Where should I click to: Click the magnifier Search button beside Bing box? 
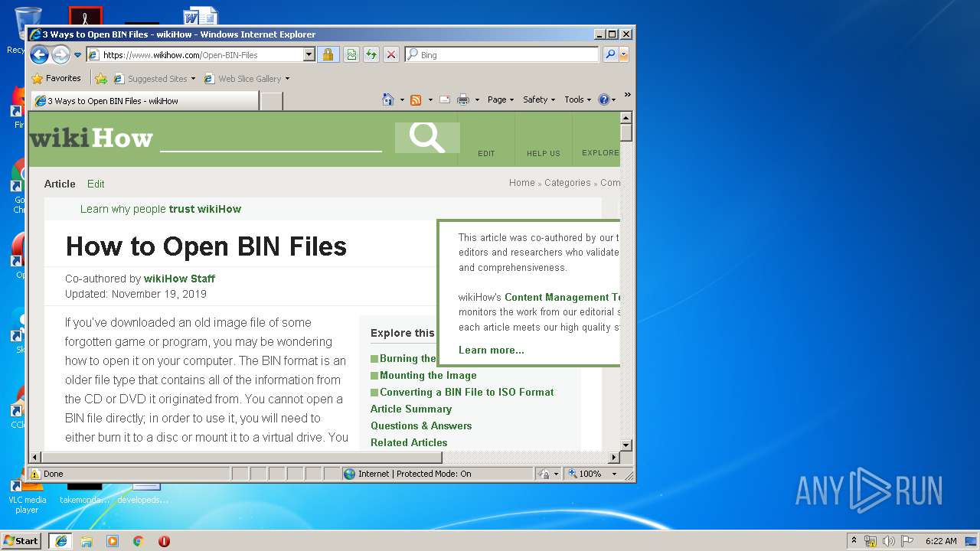pyautogui.click(x=610, y=55)
